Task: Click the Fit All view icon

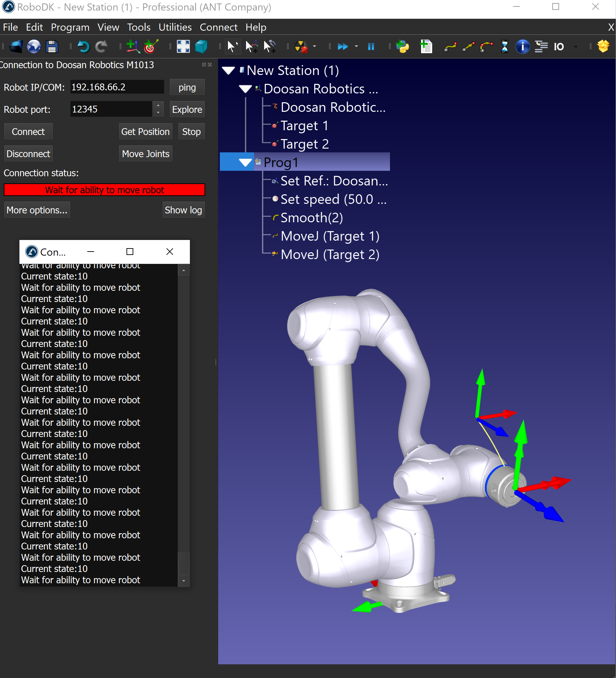Action: [x=183, y=46]
